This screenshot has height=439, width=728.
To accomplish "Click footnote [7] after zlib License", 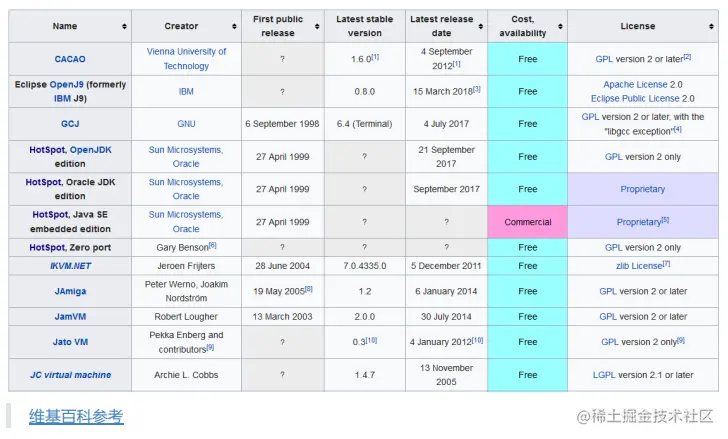I will [x=666, y=264].
